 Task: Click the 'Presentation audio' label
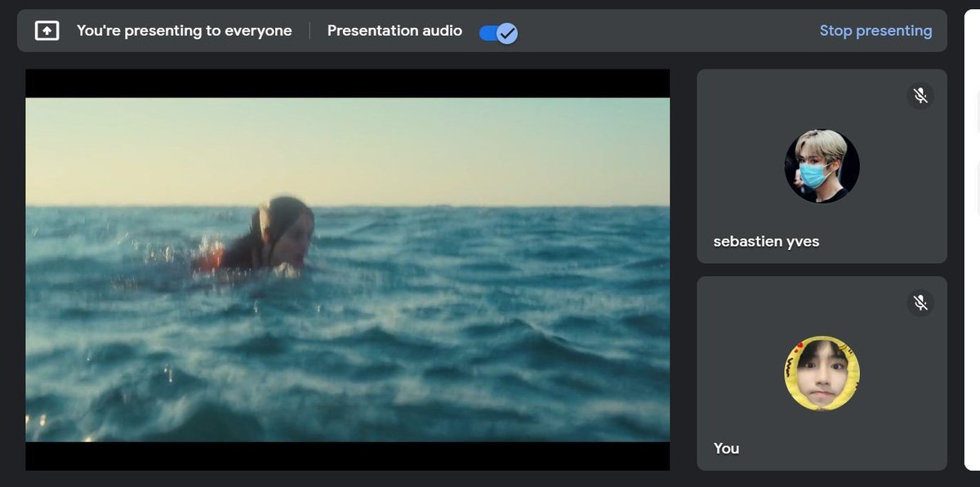tap(394, 31)
